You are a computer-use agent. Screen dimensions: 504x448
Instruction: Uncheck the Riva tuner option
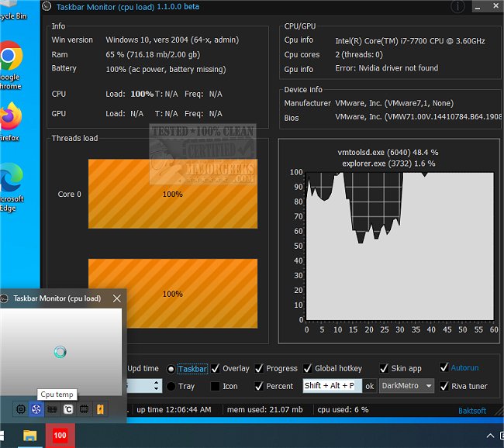point(444,386)
